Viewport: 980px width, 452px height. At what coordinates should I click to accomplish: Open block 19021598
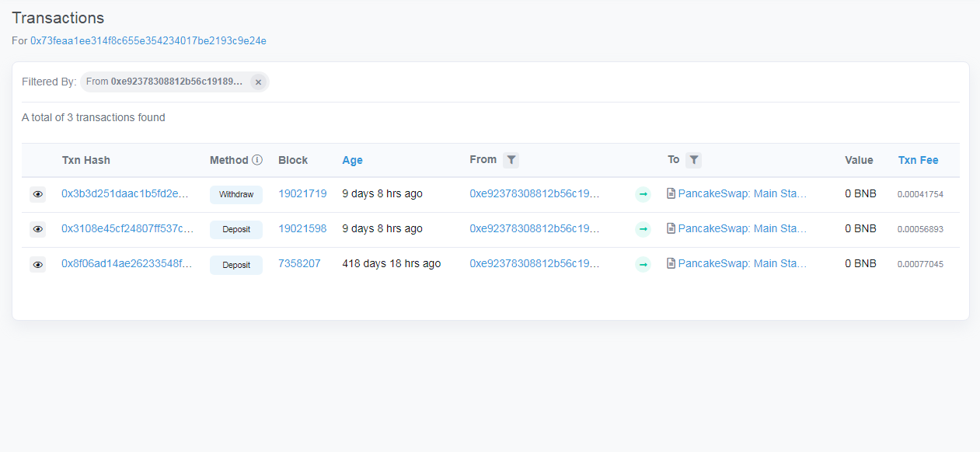click(x=302, y=228)
